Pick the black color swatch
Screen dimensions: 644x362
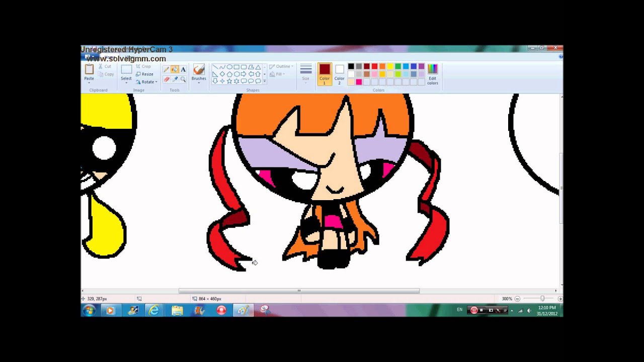coord(351,66)
